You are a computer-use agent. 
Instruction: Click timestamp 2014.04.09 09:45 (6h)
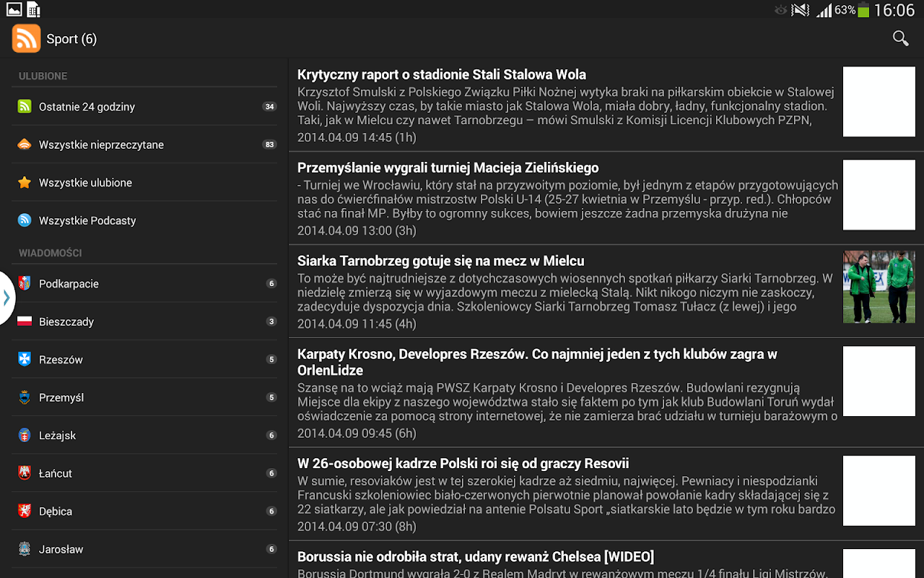point(357,433)
